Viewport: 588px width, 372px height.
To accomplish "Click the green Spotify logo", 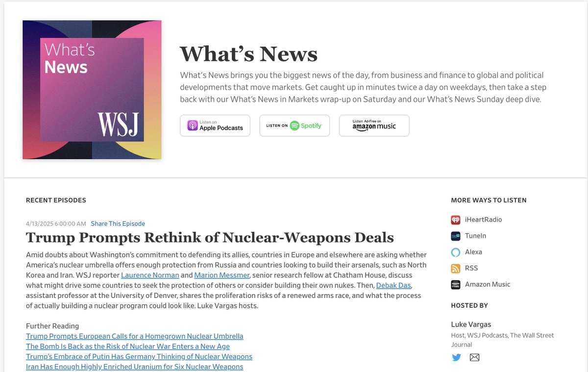I will [x=294, y=125].
